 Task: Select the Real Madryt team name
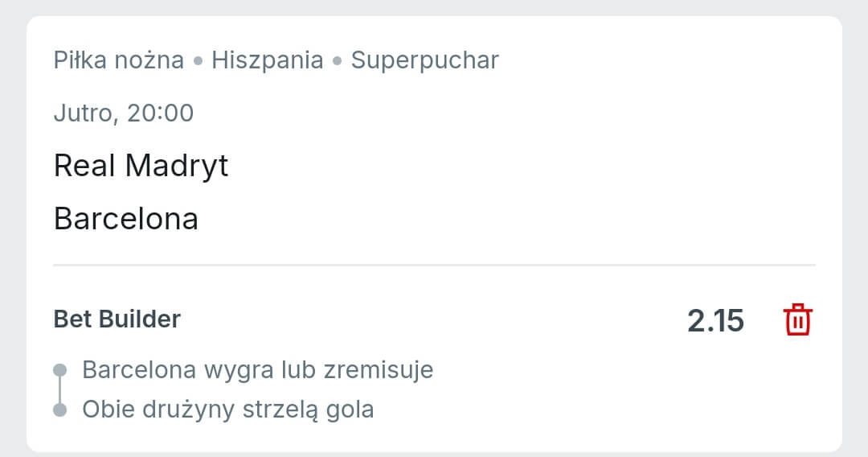click(x=141, y=166)
